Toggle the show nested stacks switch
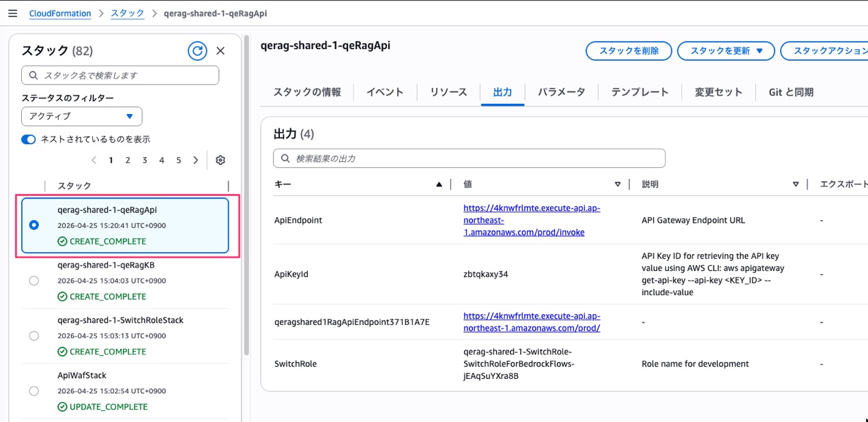Screen dimensions: 868x422 tap(29, 139)
